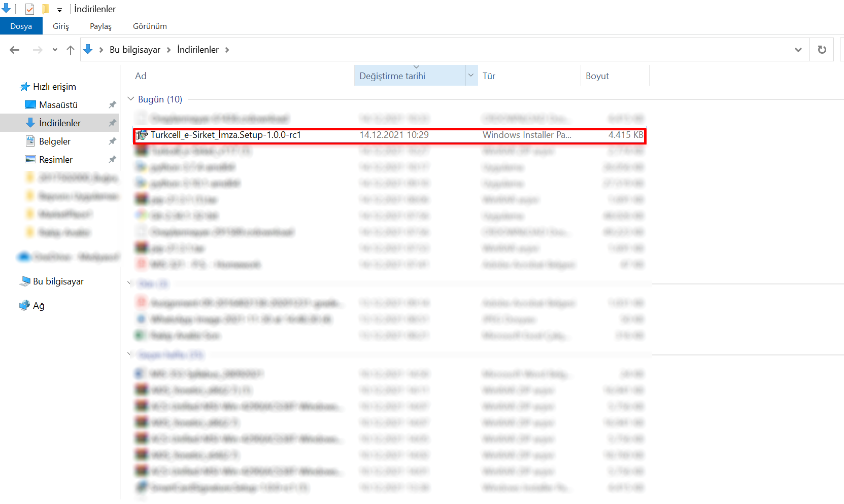
Task: Click the New folder quick access icon
Action: pyautogui.click(x=46, y=9)
